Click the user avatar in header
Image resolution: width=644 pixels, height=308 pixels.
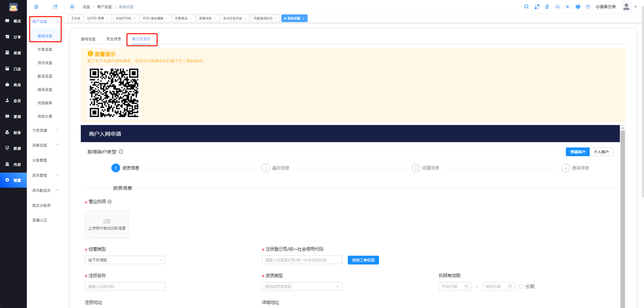pos(626,6)
